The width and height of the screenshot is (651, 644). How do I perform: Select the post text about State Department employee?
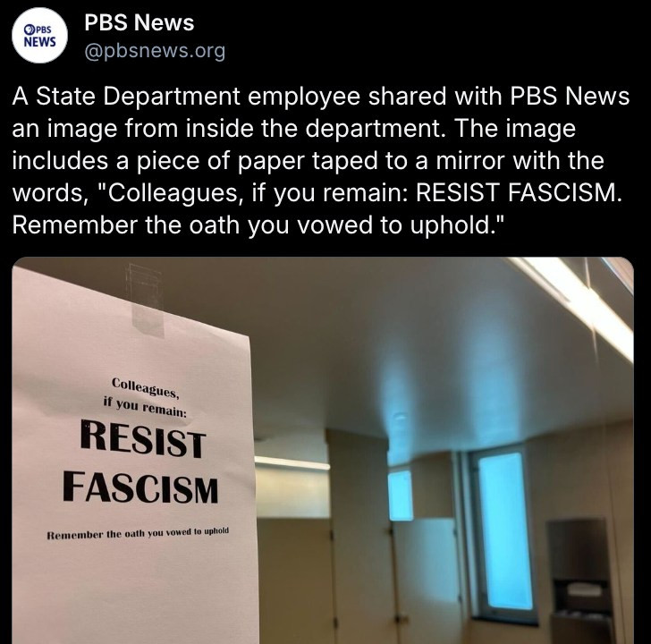[x=320, y=160]
